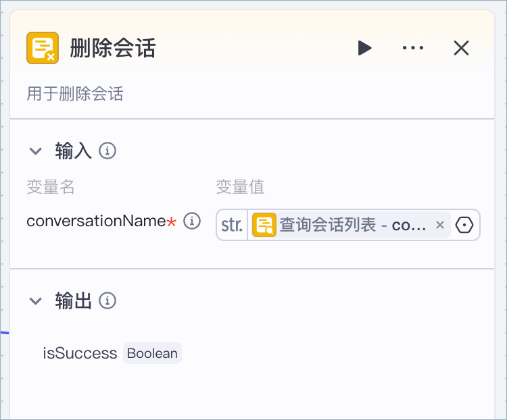Viewport: 507px width, 420px height.
Task: Click the 删除会话 node title
Action: tap(113, 48)
